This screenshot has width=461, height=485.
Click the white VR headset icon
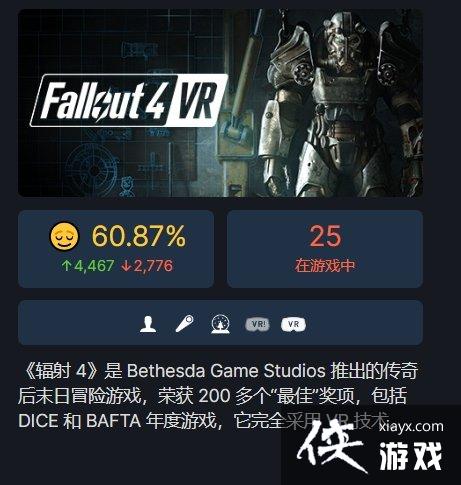pyautogui.click(x=293, y=324)
